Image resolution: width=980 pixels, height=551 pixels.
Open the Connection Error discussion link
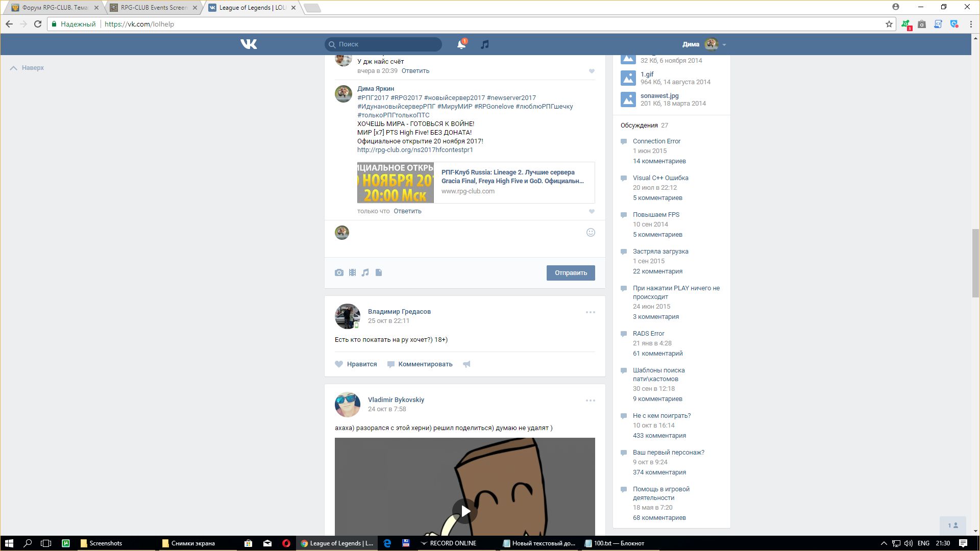coord(656,141)
